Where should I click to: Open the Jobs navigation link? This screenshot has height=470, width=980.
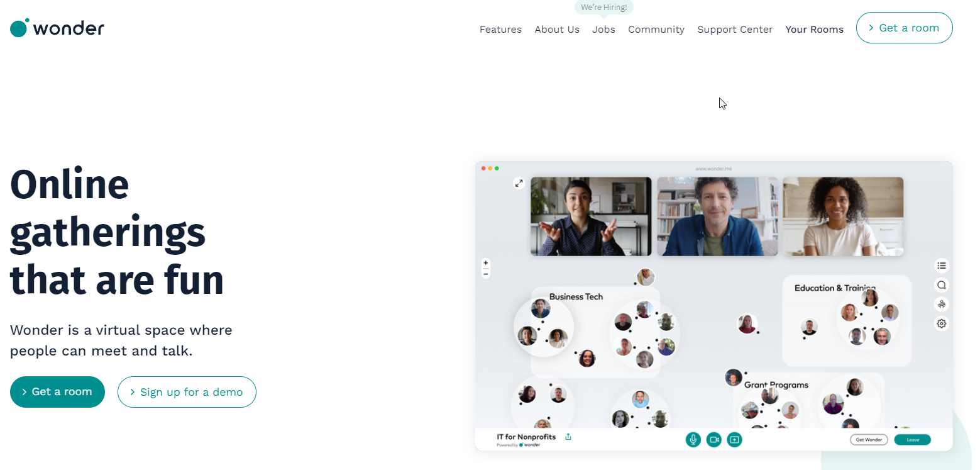603,30
